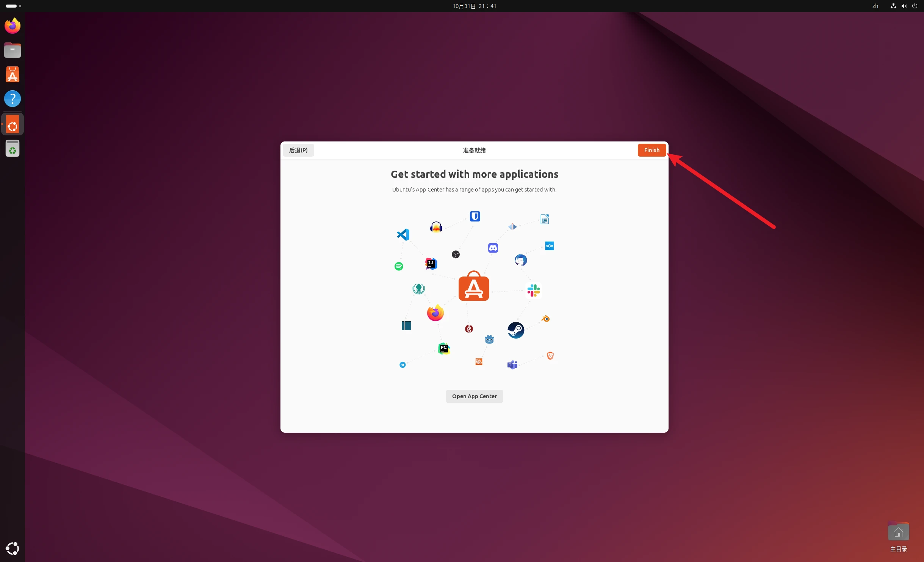This screenshot has height=562, width=924.
Task: Click the PyCharm icon
Action: (x=444, y=349)
